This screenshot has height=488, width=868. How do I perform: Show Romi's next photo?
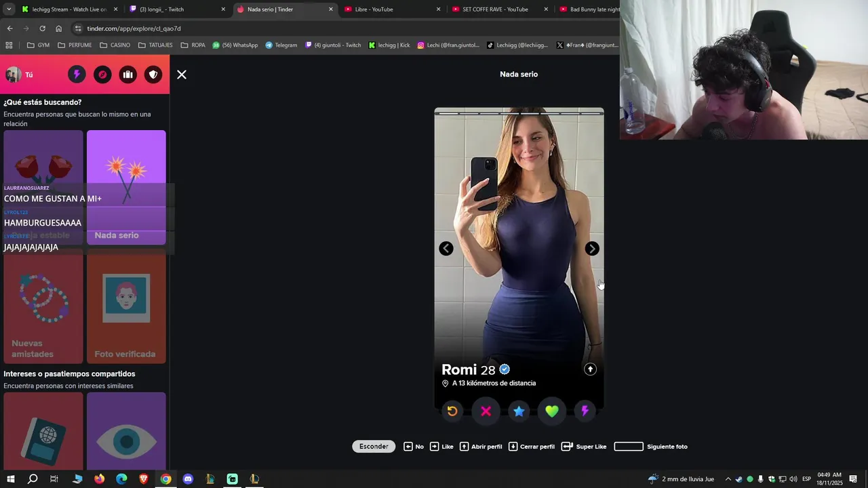point(592,249)
